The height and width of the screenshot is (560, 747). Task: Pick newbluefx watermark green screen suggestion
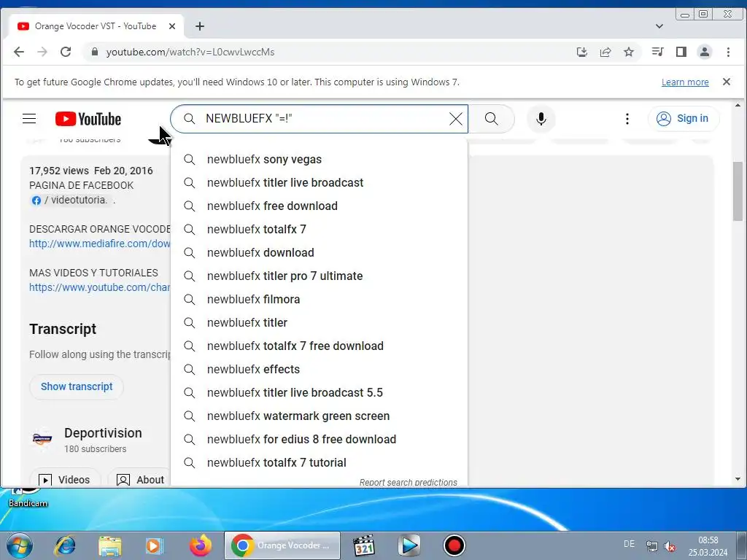pyautogui.click(x=320, y=416)
